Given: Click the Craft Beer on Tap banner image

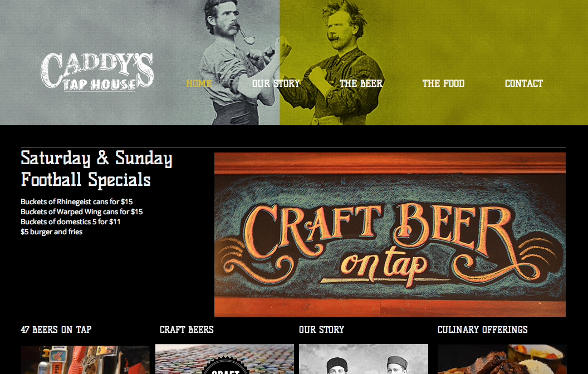Looking at the screenshot, I should pos(390,235).
